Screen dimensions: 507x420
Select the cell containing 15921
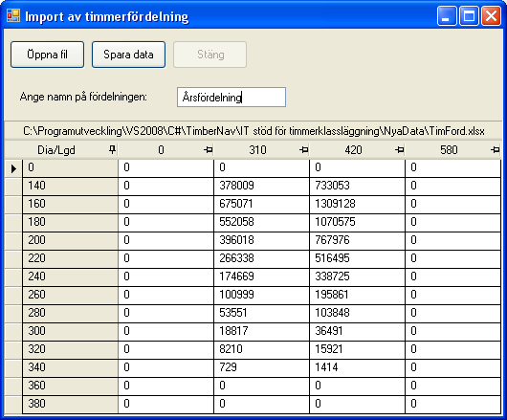358,349
